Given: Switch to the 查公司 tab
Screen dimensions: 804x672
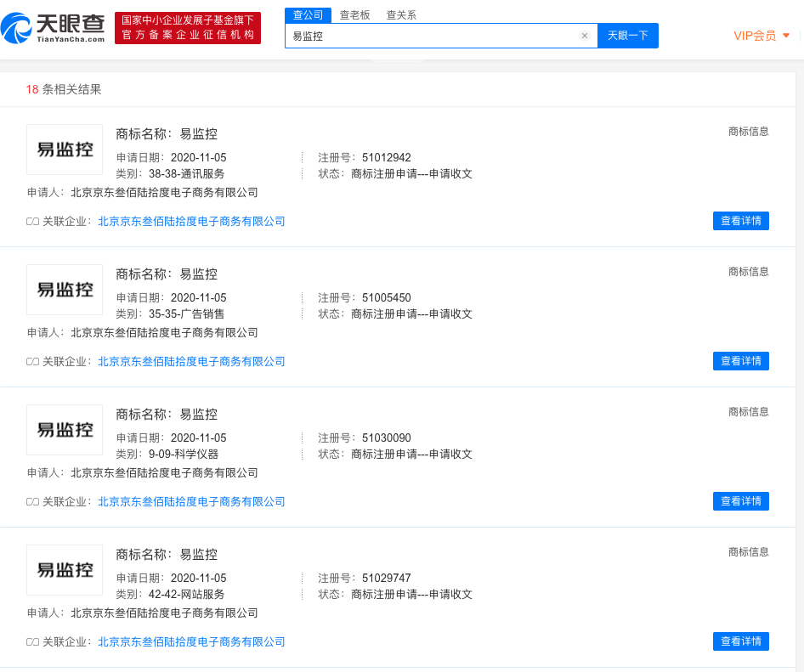Looking at the screenshot, I should pyautogui.click(x=309, y=15).
